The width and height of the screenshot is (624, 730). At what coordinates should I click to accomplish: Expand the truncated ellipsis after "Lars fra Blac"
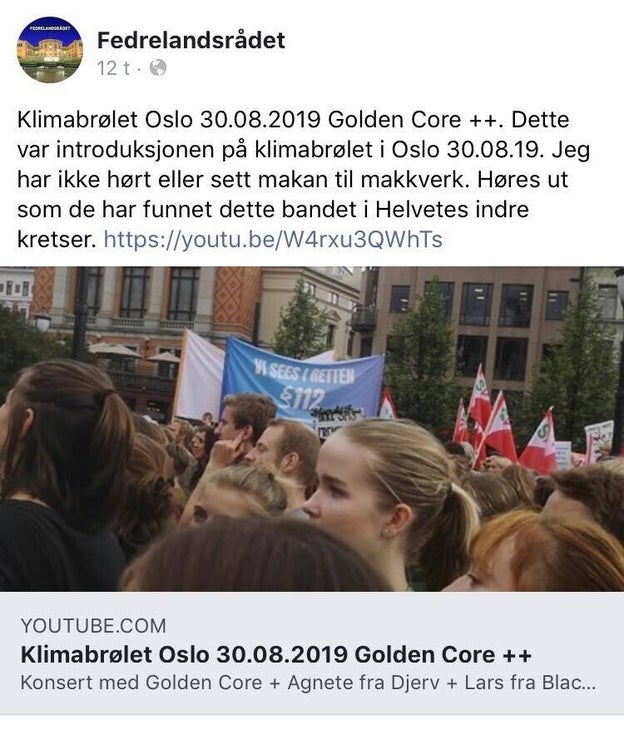click(589, 684)
